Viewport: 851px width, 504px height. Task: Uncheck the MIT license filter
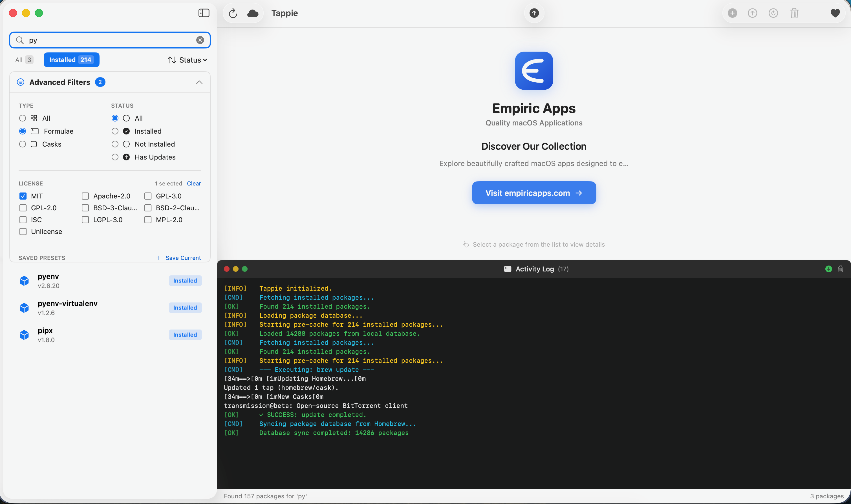pyautogui.click(x=23, y=196)
